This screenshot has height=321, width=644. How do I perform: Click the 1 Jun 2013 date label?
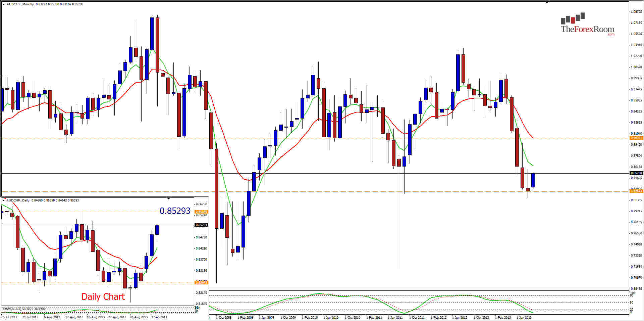tap(524, 317)
